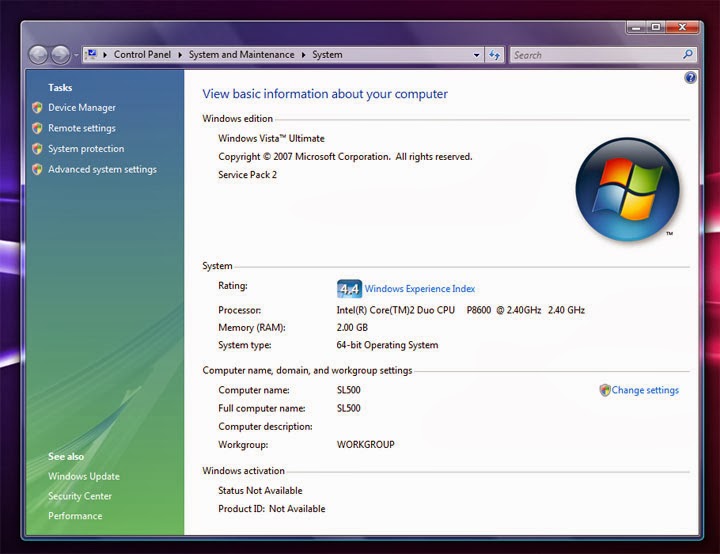Image resolution: width=720 pixels, height=554 pixels.
Task: Open Help via blue question mark icon
Action: point(690,78)
